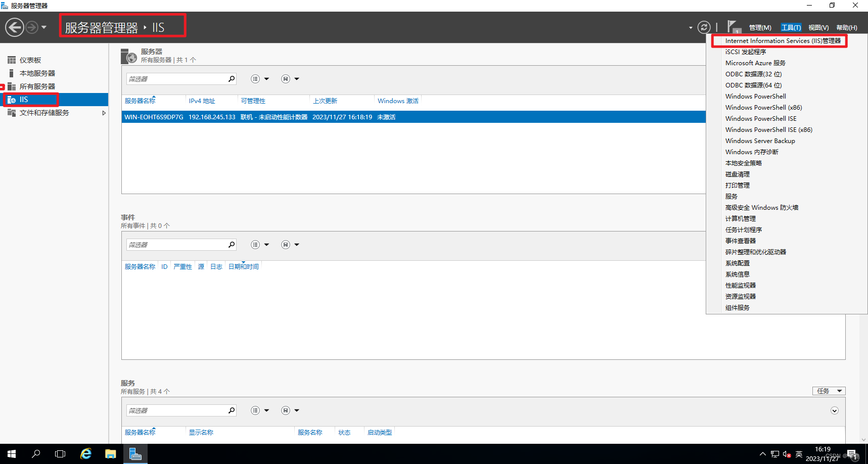Open File Explorer from taskbar
The width and height of the screenshot is (868, 464).
pyautogui.click(x=110, y=454)
